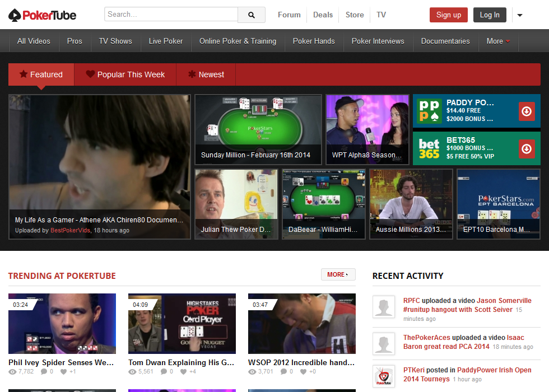Open the Poker Interviews category
Image resolution: width=549 pixels, height=392 pixels.
point(378,41)
